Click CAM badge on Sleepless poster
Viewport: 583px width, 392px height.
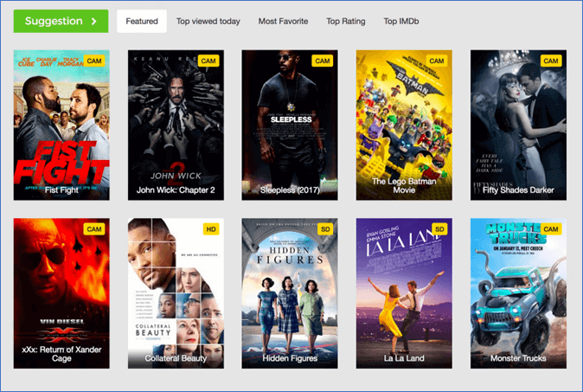pyautogui.click(x=323, y=61)
